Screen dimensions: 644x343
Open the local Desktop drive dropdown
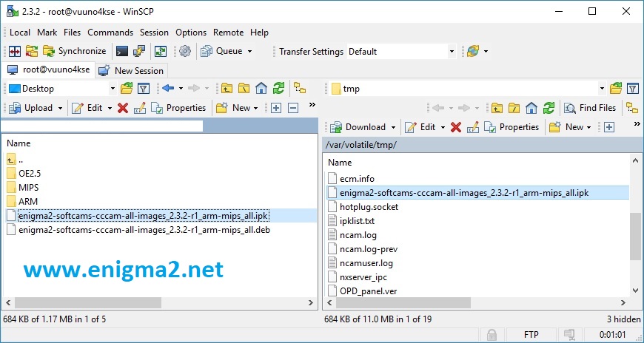113,89
